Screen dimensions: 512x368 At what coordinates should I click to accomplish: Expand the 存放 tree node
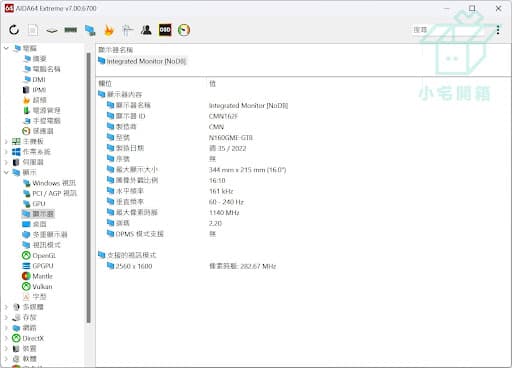coord(6,317)
